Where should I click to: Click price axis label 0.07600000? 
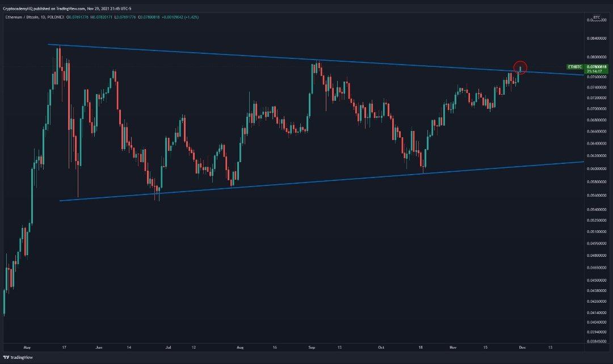pos(597,77)
